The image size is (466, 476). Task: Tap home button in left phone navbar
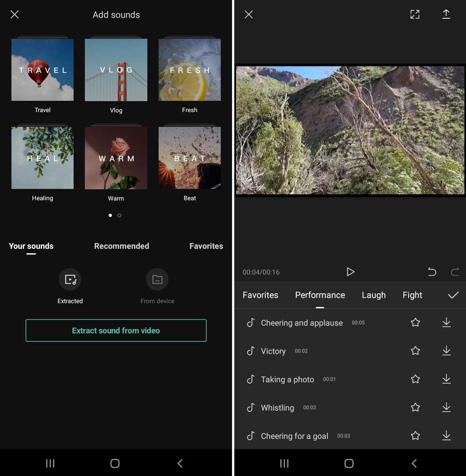point(115,464)
